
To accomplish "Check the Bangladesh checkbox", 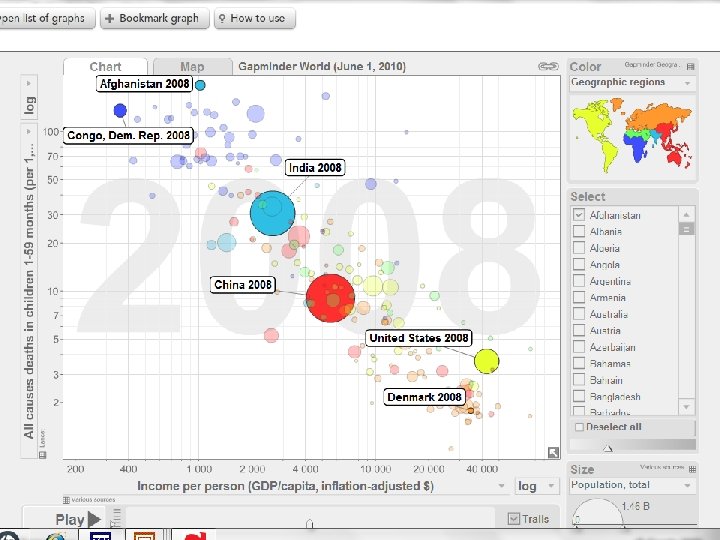I will (579, 396).
